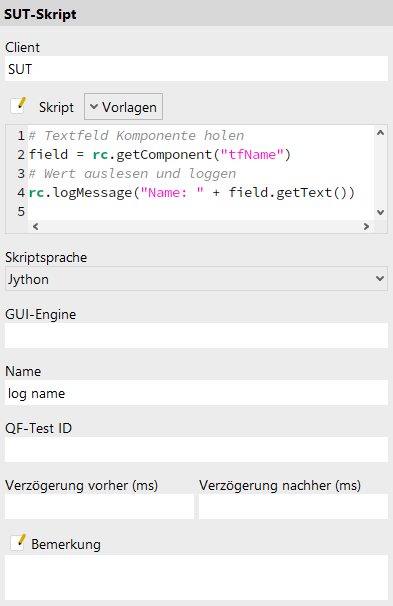Click inside the Bemerkung text area
Viewport: 393px width, 606px height.
click(196, 577)
